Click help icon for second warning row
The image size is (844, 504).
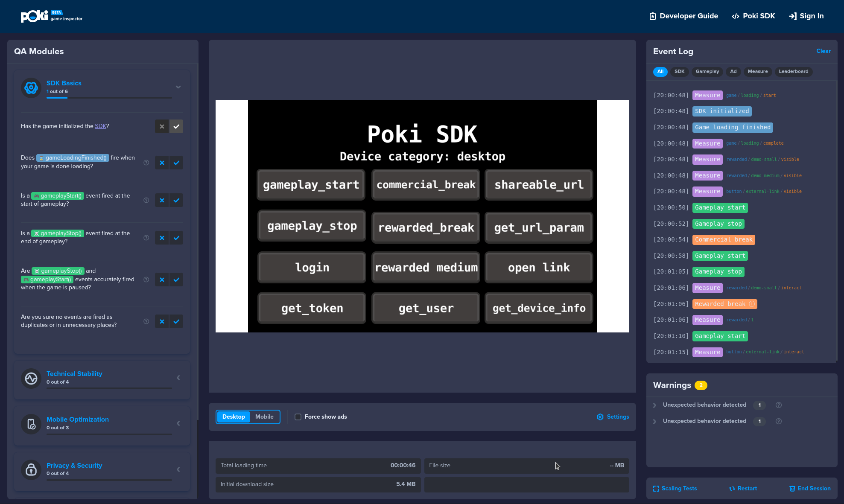[779, 421]
